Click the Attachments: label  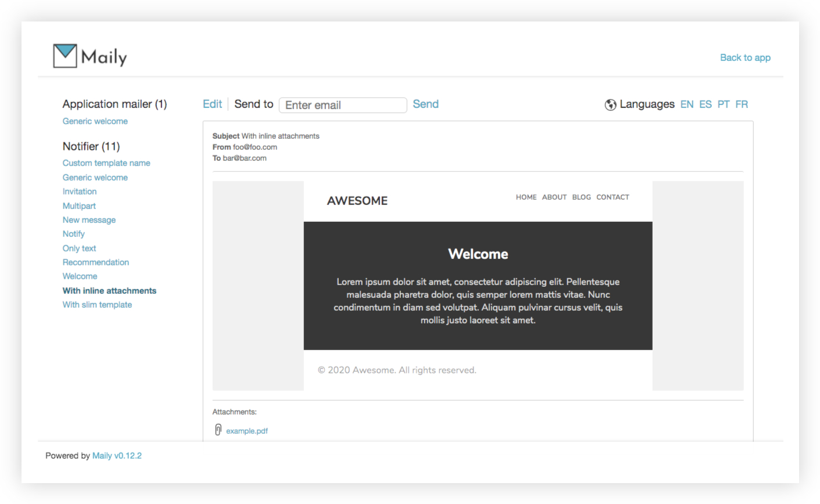pos(234,412)
